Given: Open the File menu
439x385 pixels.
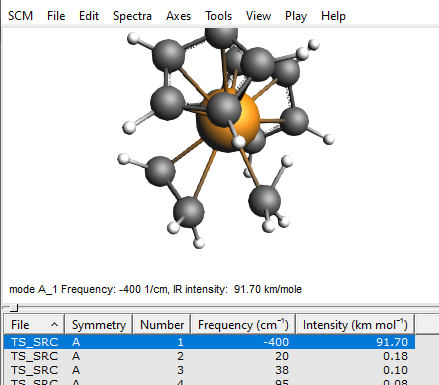Looking at the screenshot, I should (x=56, y=16).
